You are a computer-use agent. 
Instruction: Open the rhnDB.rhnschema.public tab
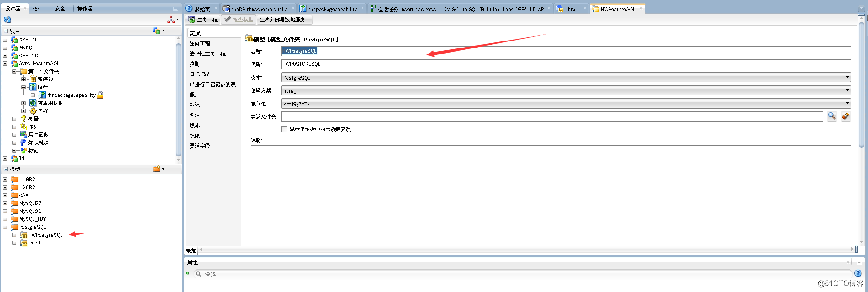pyautogui.click(x=259, y=9)
